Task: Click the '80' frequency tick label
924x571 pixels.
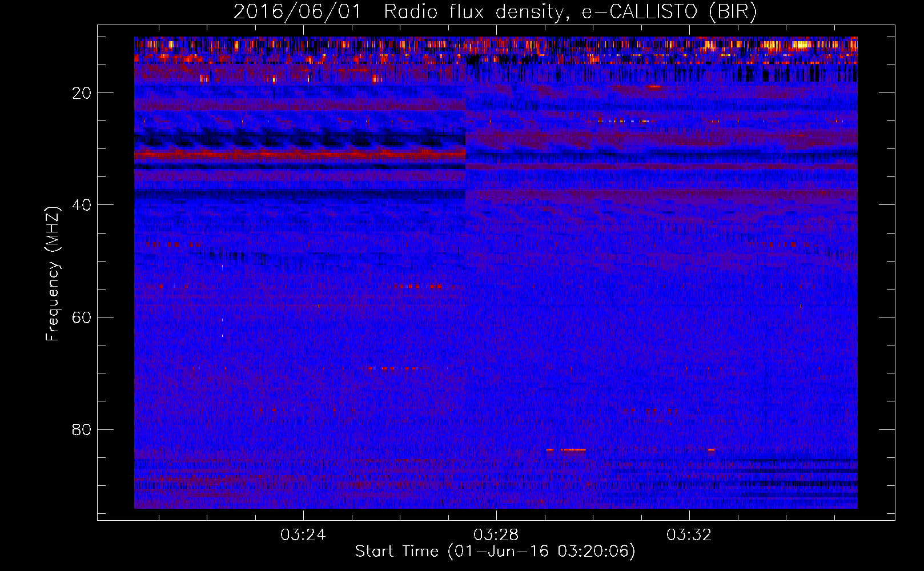Action: (x=82, y=429)
